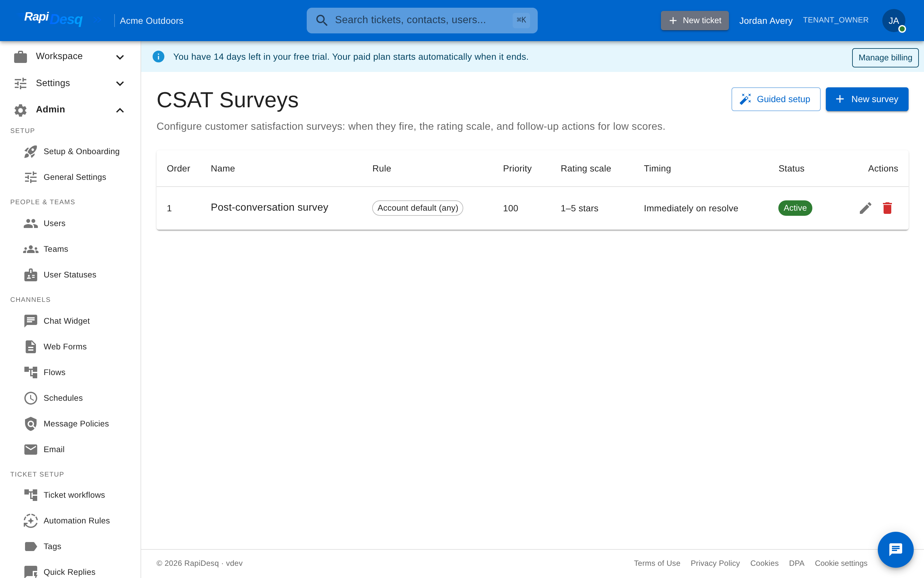This screenshot has height=578, width=924.
Task: Click the Schedules clock icon
Action: click(x=30, y=398)
